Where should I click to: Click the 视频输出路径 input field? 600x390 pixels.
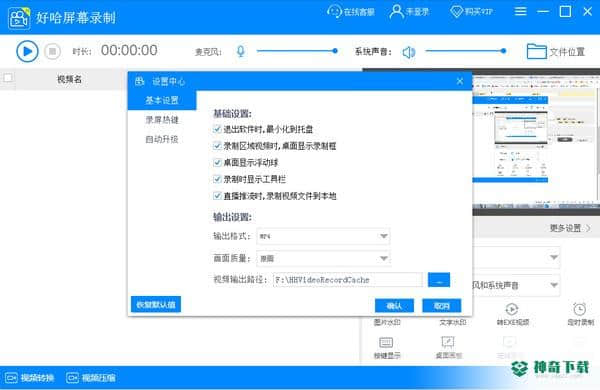tap(348, 280)
